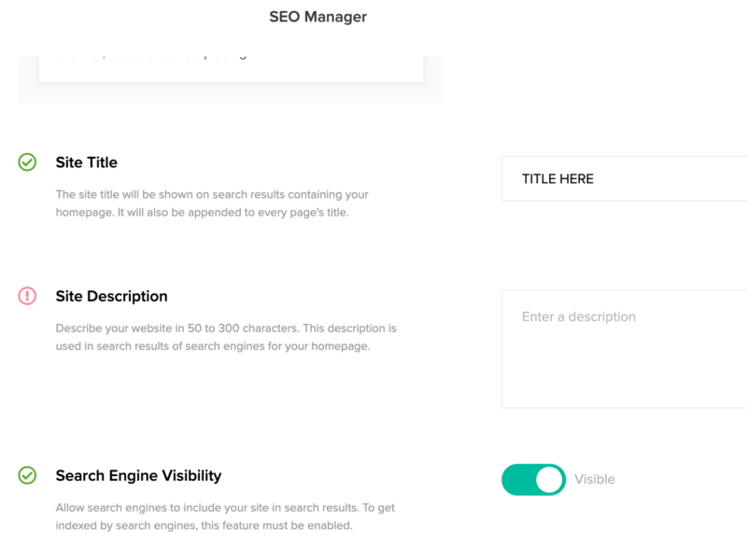Click the "SEO Manager" page heading
Screen dimensions: 747x560
pyautogui.click(x=318, y=17)
